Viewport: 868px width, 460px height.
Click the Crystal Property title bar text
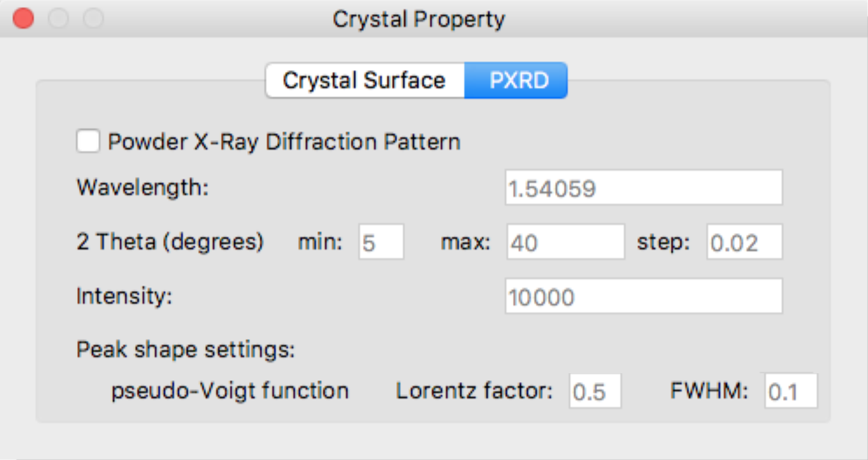[x=418, y=18]
